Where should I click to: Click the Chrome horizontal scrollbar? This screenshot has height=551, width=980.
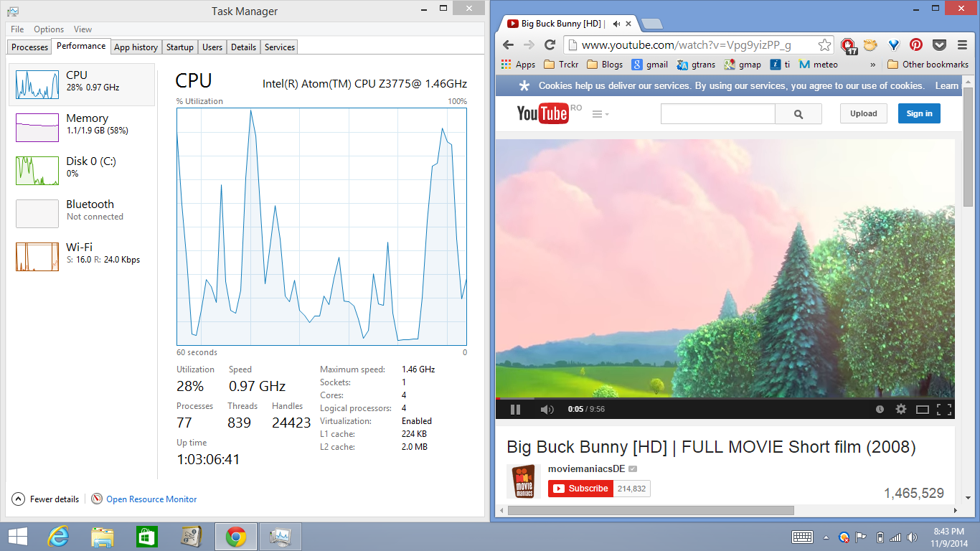pyautogui.click(x=651, y=510)
